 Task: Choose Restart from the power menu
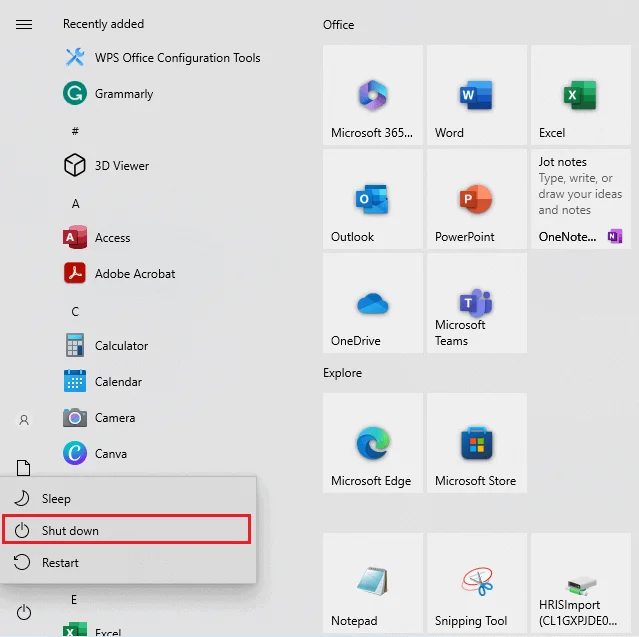click(x=128, y=562)
